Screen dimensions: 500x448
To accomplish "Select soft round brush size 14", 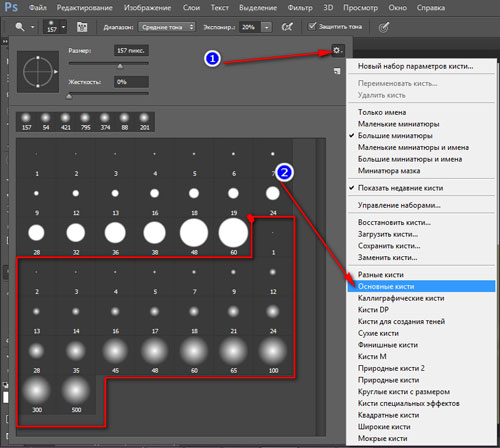I will pyautogui.click(x=76, y=318).
